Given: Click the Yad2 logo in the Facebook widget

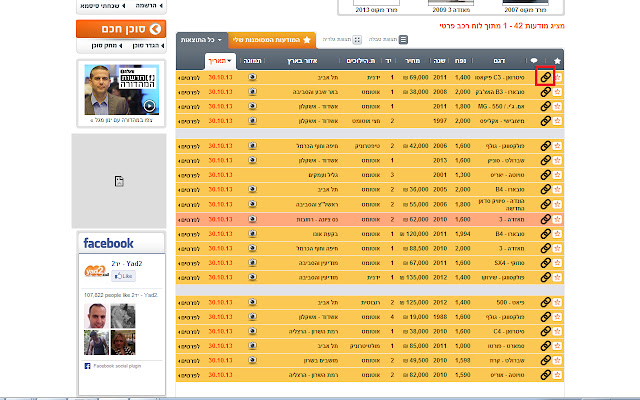Looking at the screenshot, I should coord(96,271).
